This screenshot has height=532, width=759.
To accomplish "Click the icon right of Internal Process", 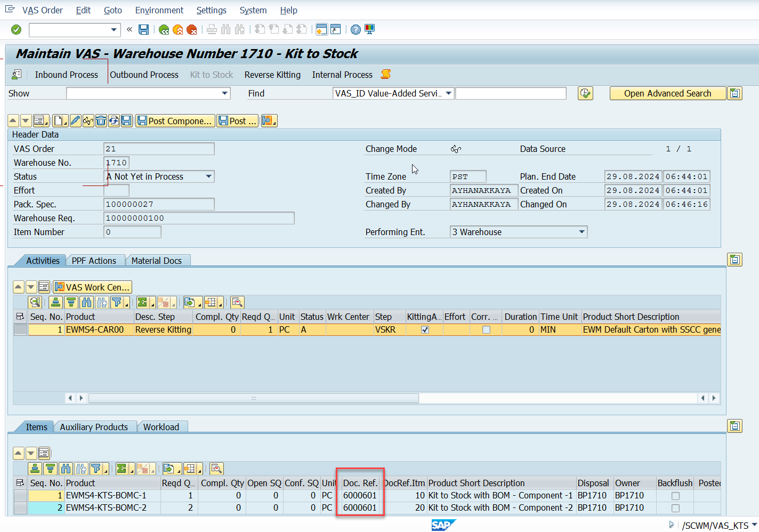I will click(x=386, y=74).
